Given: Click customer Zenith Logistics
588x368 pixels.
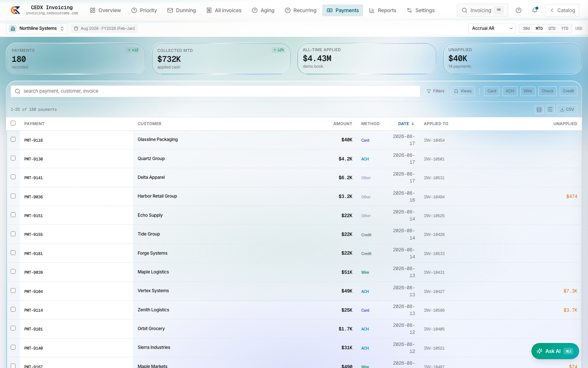Looking at the screenshot, I should (x=153, y=310).
